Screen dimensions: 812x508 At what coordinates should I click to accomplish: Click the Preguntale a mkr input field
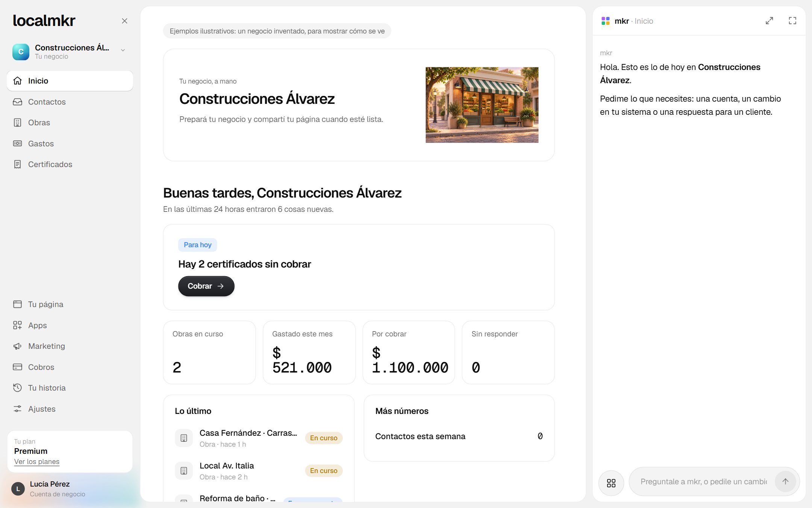(x=703, y=482)
